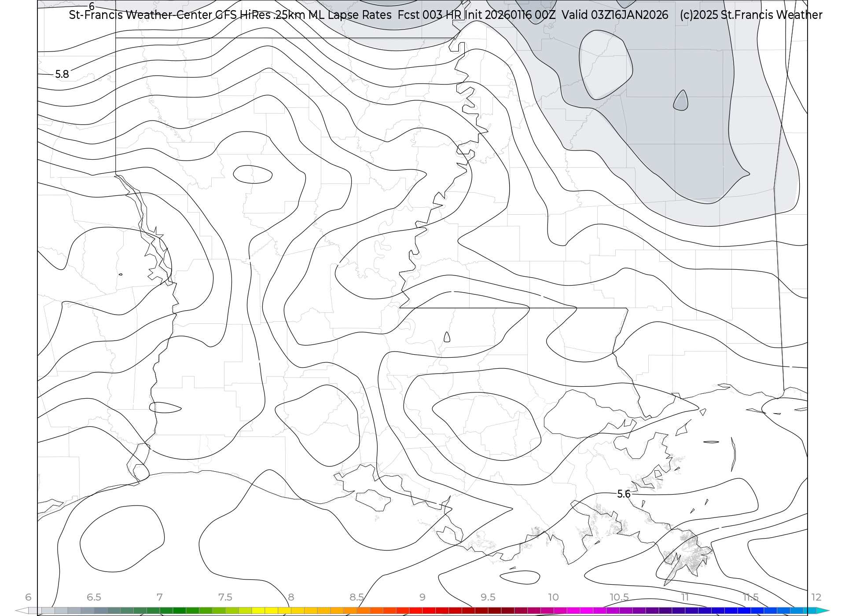Click the 9 colorbar tick label
845x616 pixels.
[x=422, y=598]
